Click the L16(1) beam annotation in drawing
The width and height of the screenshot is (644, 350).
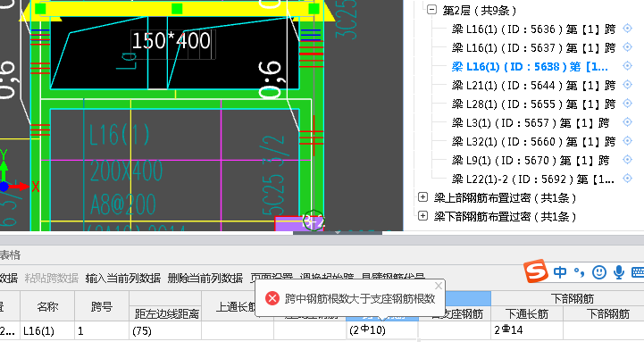120,136
